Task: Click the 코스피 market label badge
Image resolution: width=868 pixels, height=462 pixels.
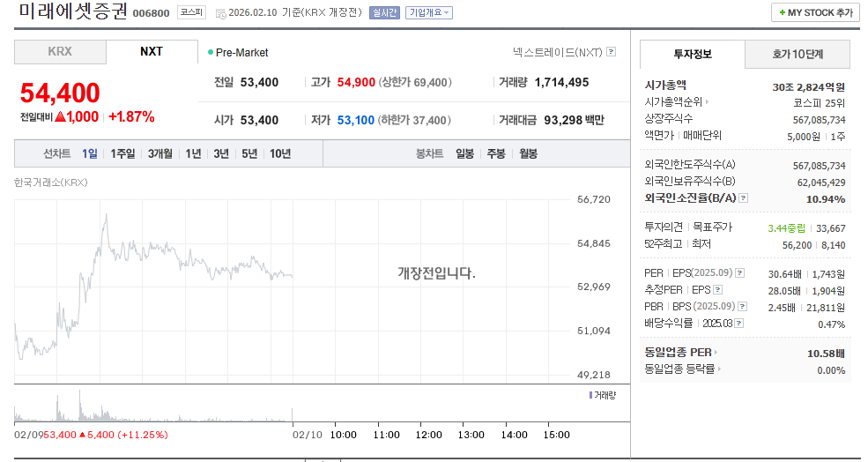Action: tap(191, 13)
